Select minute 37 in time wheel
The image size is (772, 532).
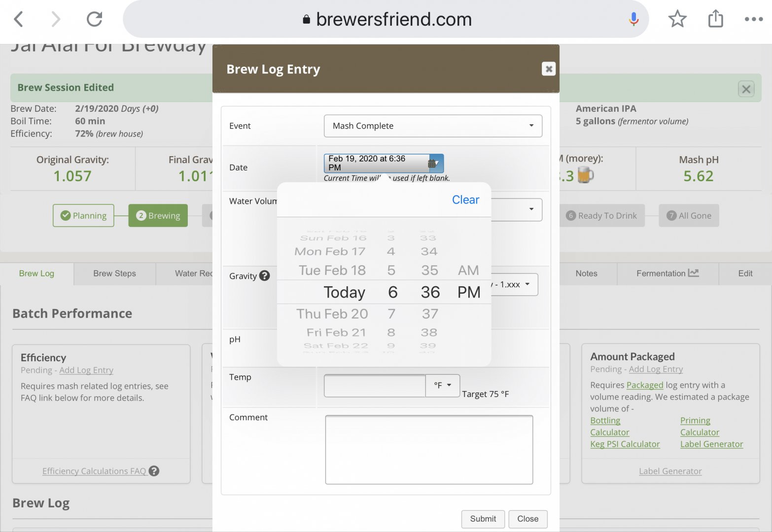tap(430, 314)
